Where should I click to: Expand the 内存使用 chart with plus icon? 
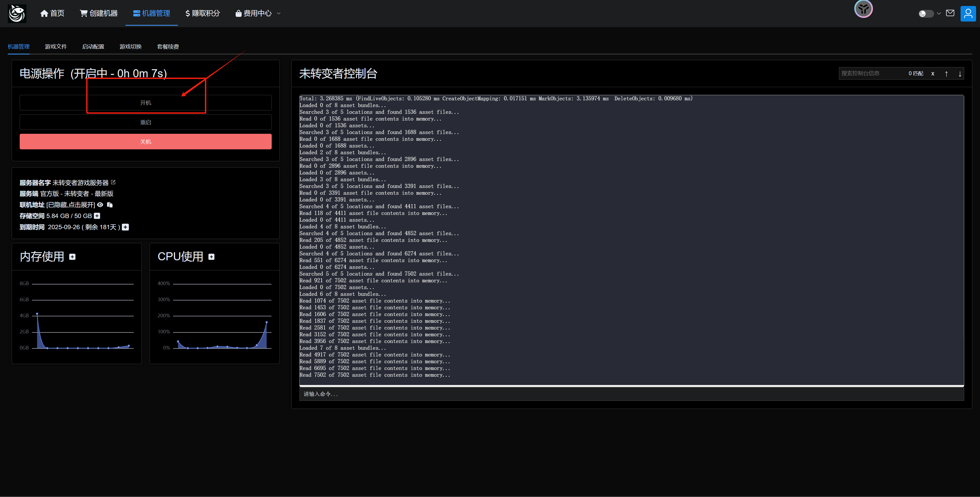72,257
